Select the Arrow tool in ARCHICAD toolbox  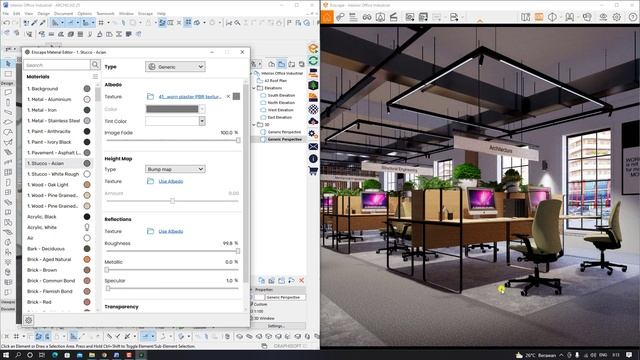pos(8,64)
